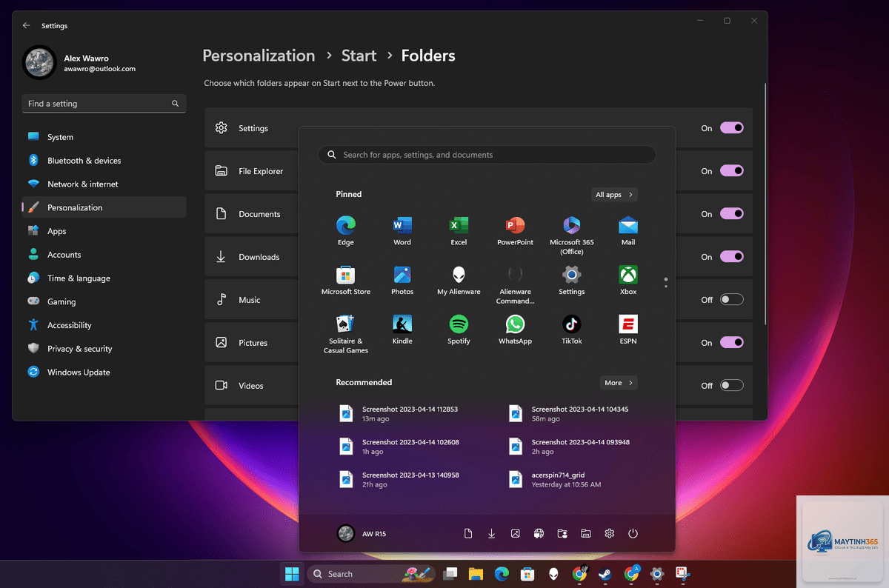The width and height of the screenshot is (889, 588).
Task: Disable the Downloads folder toggle
Action: click(732, 257)
